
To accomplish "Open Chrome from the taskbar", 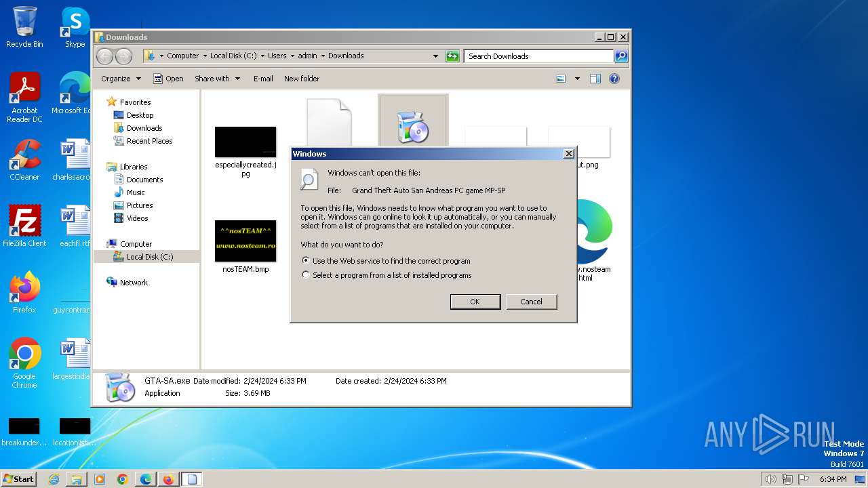I will [x=123, y=479].
